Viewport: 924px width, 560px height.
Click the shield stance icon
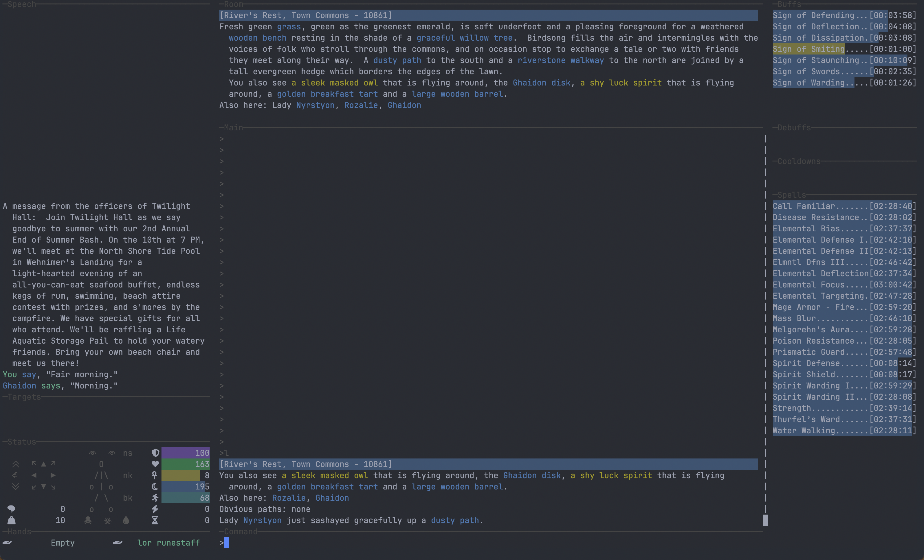tap(155, 453)
